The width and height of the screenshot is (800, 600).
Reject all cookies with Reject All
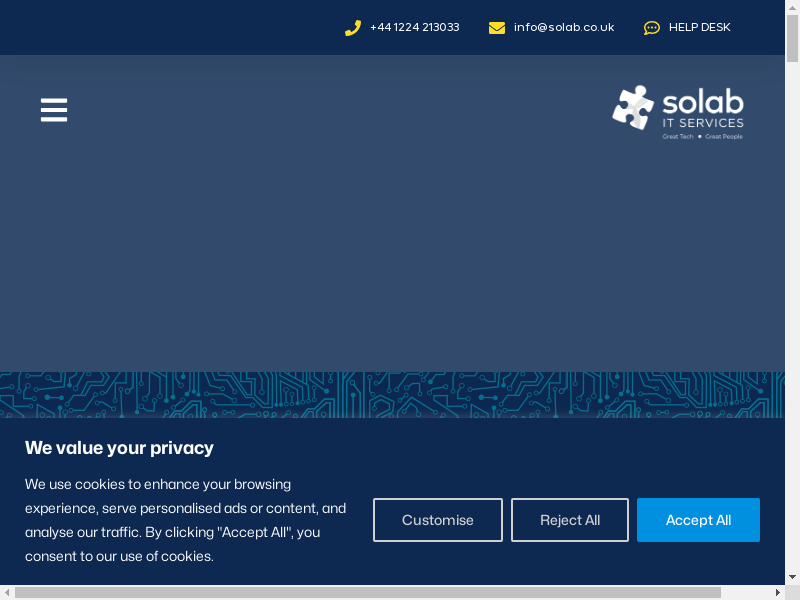570,520
